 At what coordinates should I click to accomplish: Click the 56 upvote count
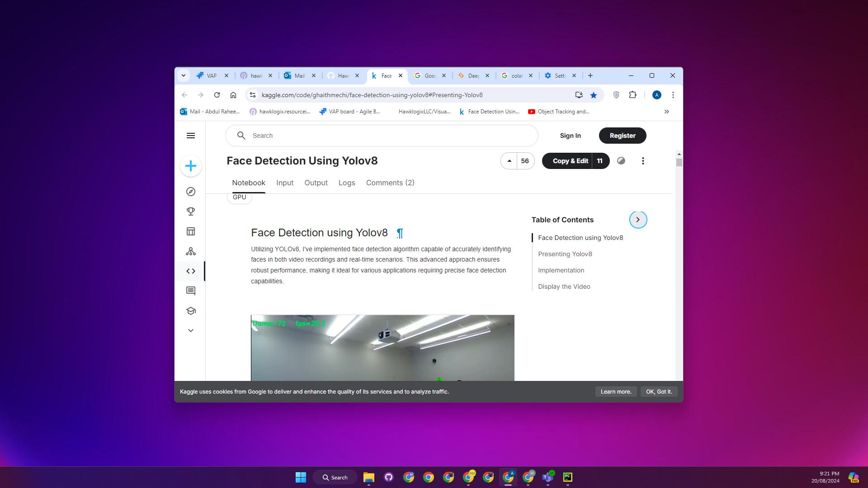pos(525,161)
